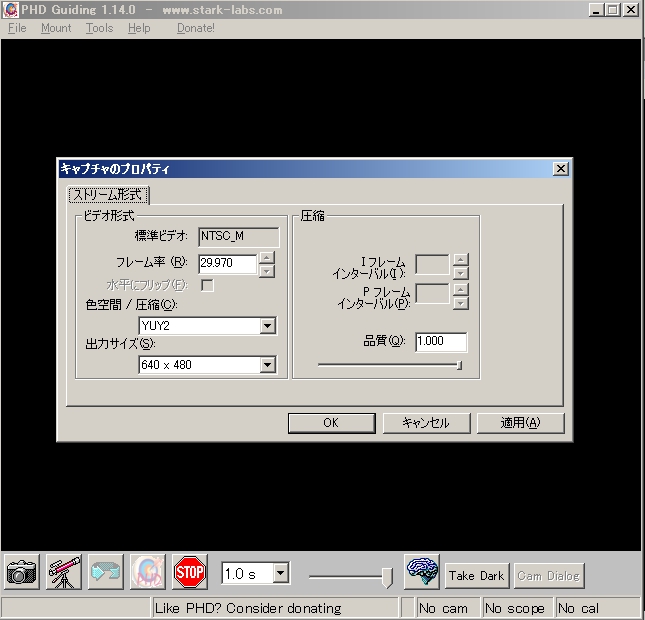Open the Help menu

tap(139, 28)
